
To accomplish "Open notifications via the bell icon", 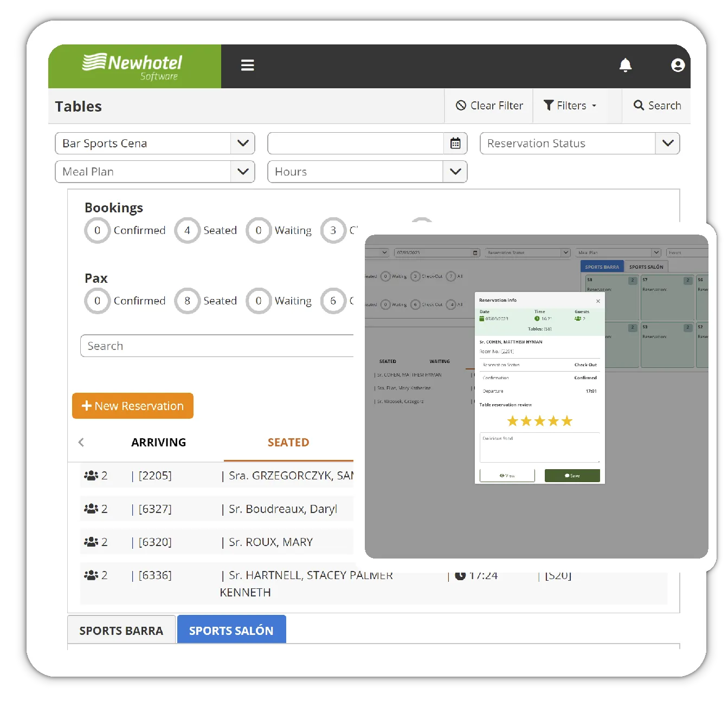I will click(x=626, y=65).
